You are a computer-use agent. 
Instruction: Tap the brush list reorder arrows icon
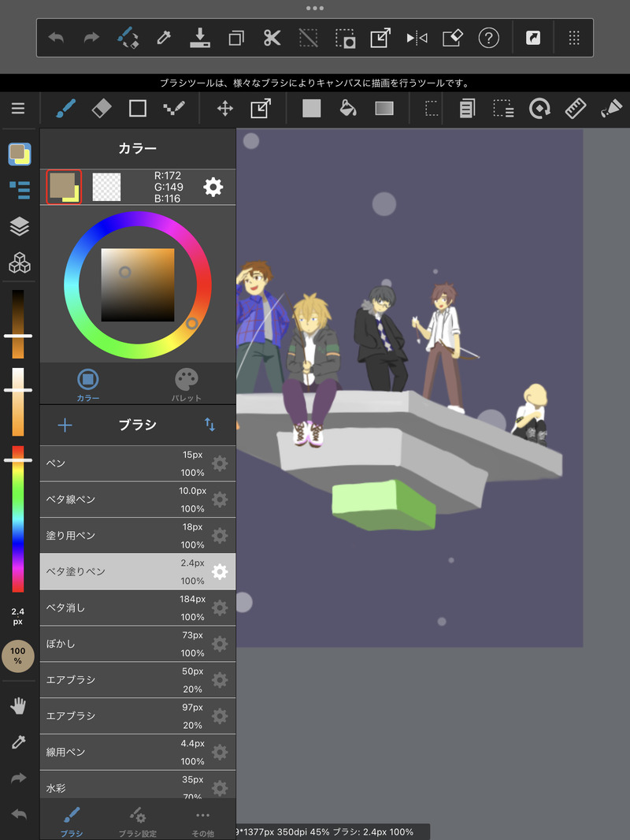click(209, 425)
